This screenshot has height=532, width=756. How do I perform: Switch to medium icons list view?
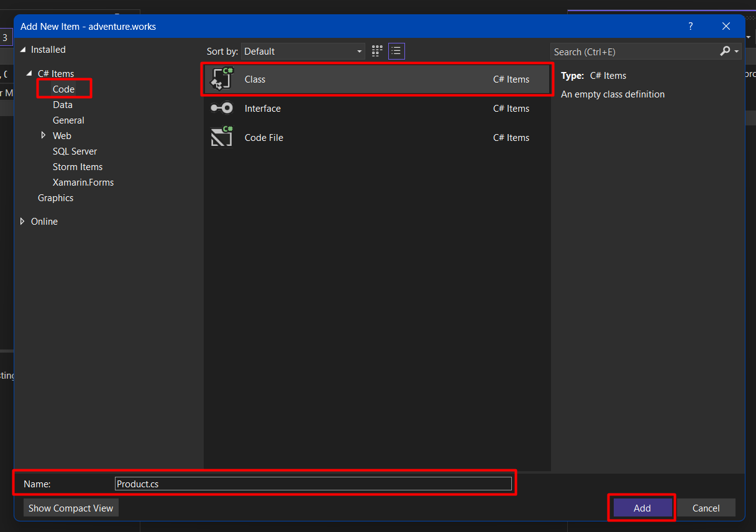coord(396,51)
